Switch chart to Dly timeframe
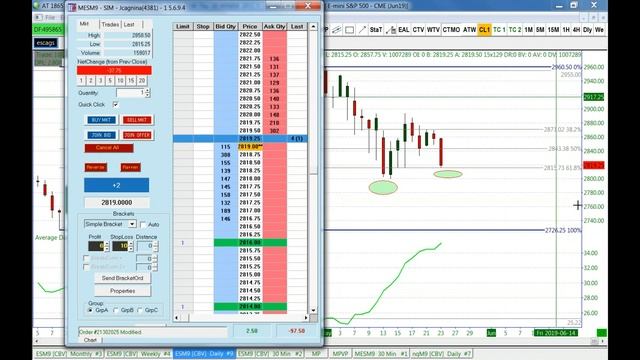 tap(588, 30)
